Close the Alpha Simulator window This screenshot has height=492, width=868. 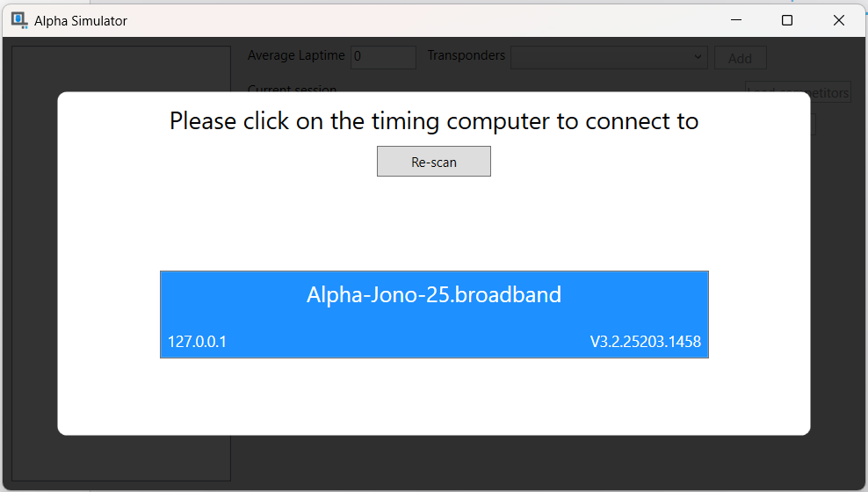pos(839,20)
